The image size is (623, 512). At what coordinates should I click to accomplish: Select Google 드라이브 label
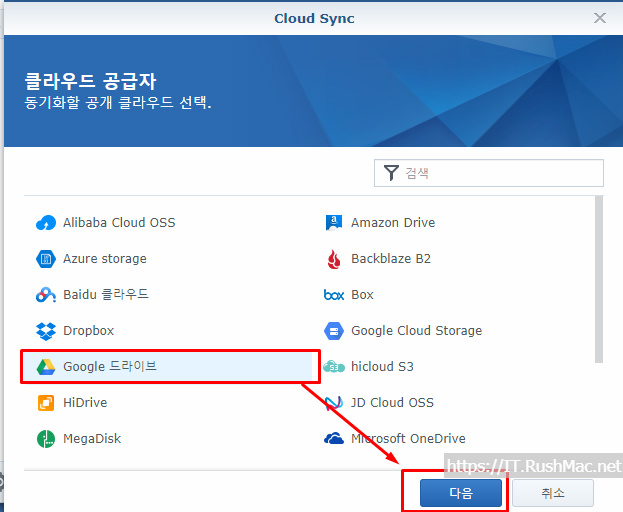pyautogui.click(x=110, y=367)
